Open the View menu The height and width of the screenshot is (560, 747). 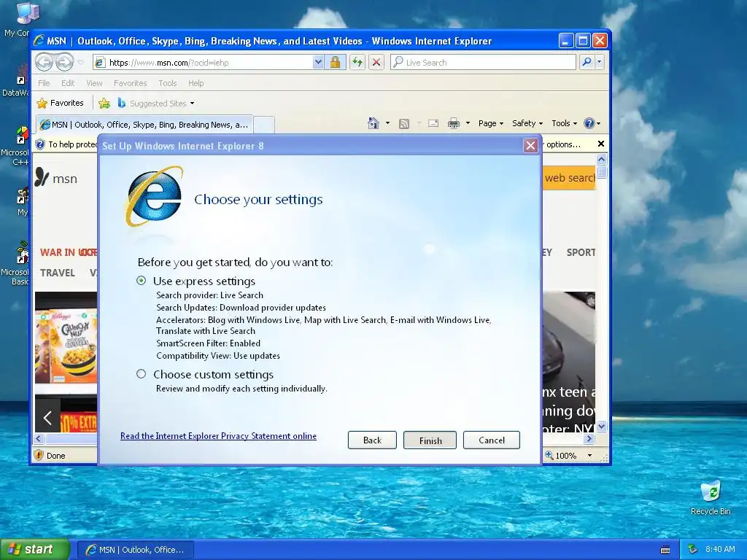point(94,83)
